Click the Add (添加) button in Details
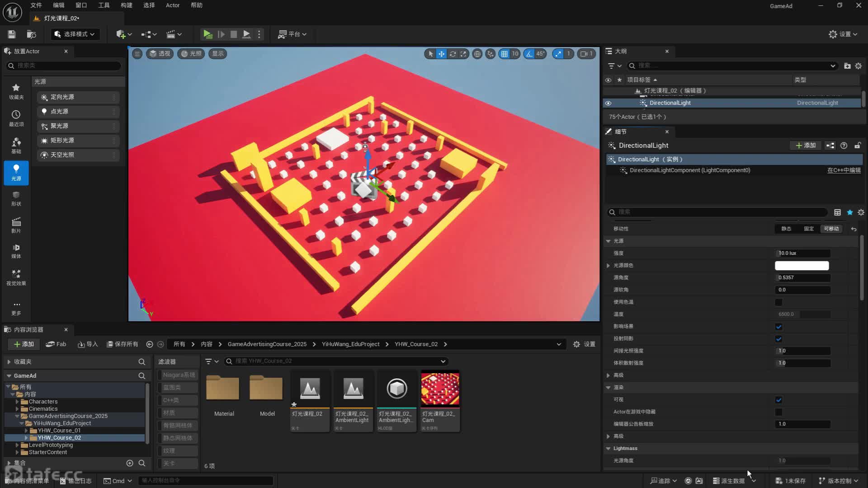The width and height of the screenshot is (868, 488). coord(806,145)
